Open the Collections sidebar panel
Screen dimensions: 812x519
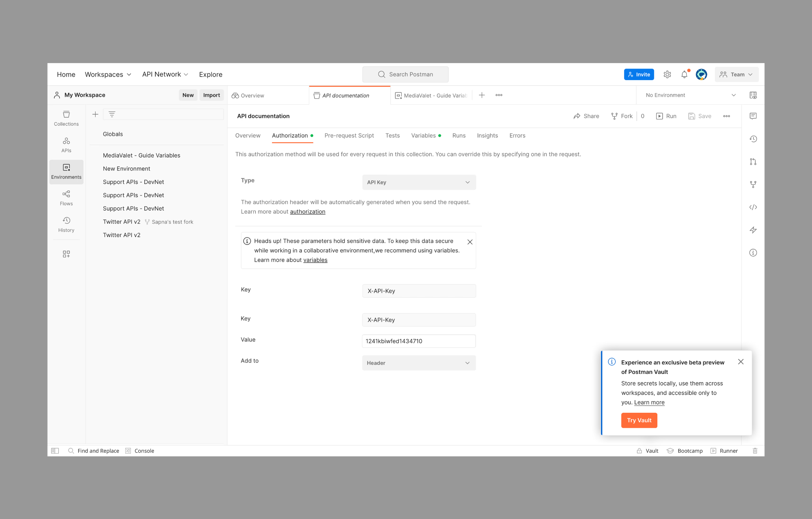pyautogui.click(x=66, y=119)
